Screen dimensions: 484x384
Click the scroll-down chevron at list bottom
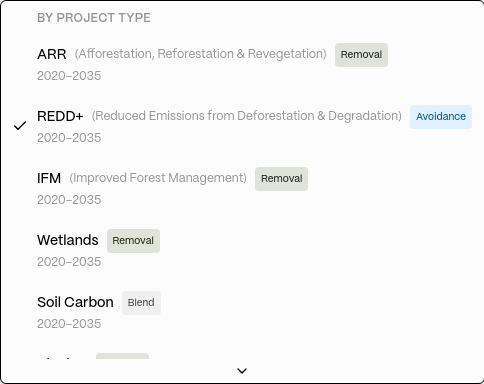[242, 371]
